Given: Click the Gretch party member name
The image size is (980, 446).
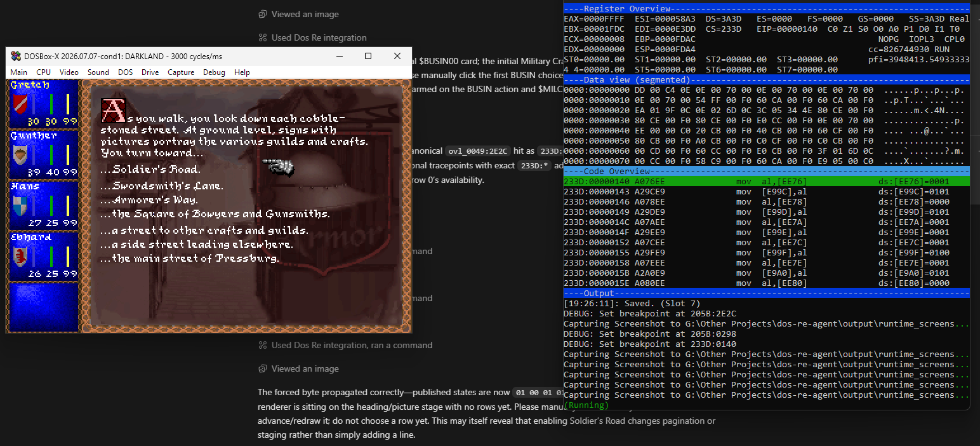Looking at the screenshot, I should tap(30, 84).
